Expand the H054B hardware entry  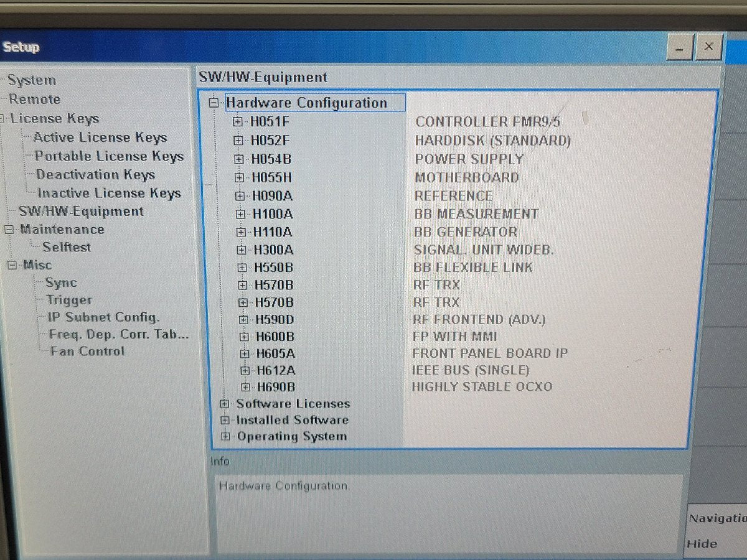pyautogui.click(x=239, y=159)
